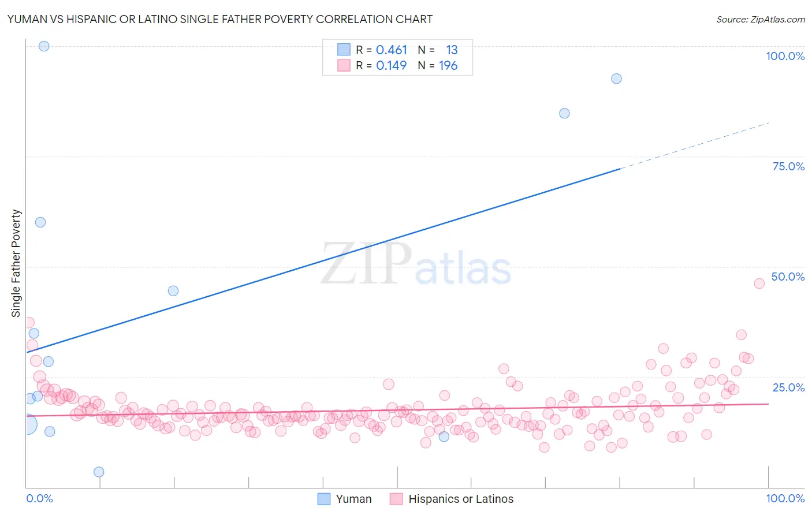Click the blue Yuman legend swatch
812x515 pixels.
324,499
